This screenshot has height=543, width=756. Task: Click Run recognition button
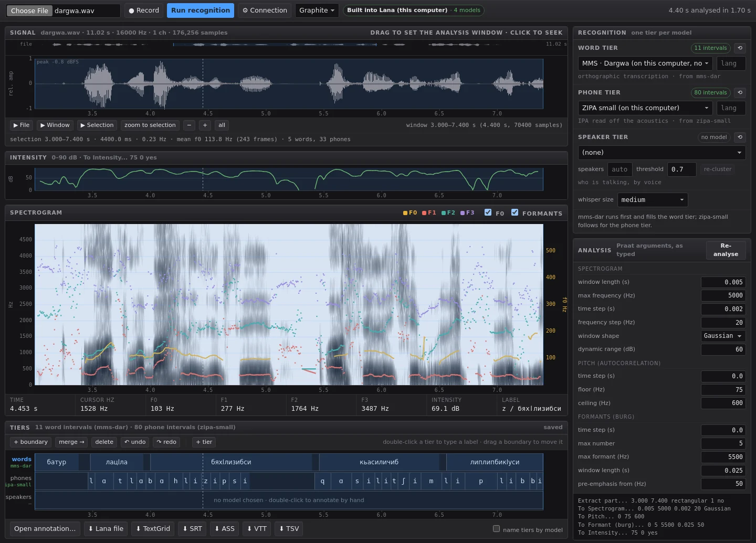coord(201,10)
